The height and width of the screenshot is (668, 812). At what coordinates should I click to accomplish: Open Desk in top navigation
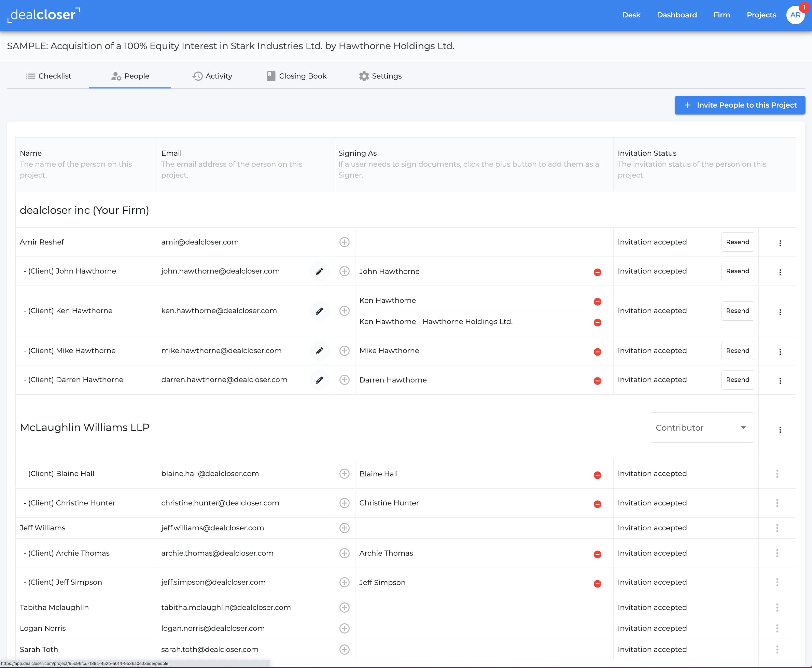click(x=631, y=15)
